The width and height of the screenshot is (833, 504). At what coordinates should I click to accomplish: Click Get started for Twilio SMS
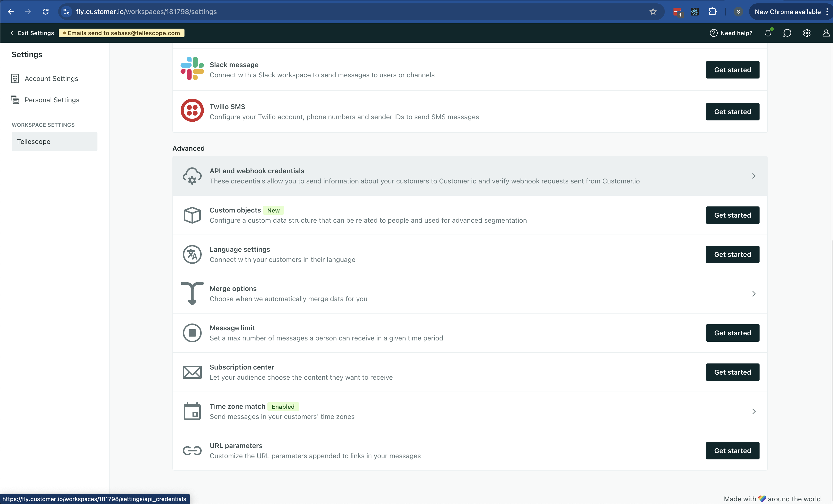point(732,112)
